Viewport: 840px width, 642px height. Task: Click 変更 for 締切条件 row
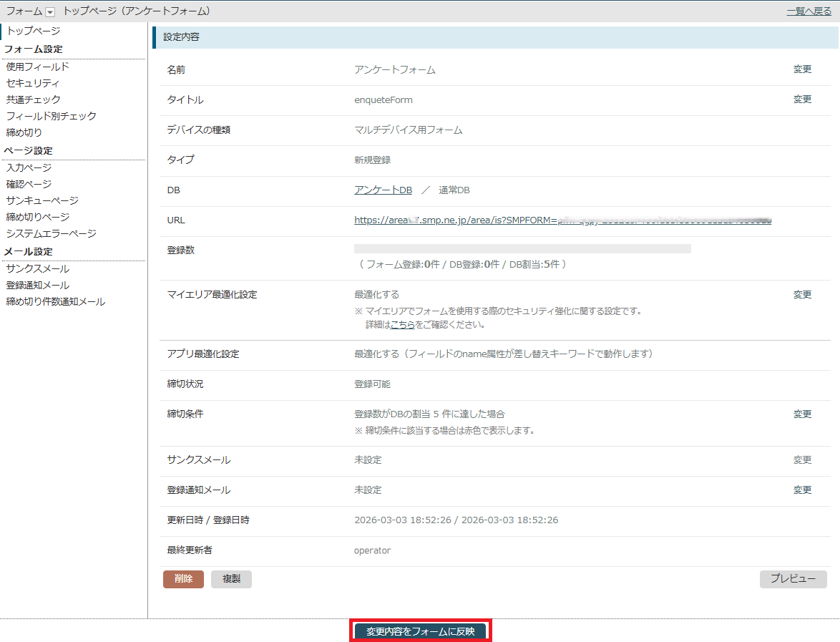coord(802,414)
